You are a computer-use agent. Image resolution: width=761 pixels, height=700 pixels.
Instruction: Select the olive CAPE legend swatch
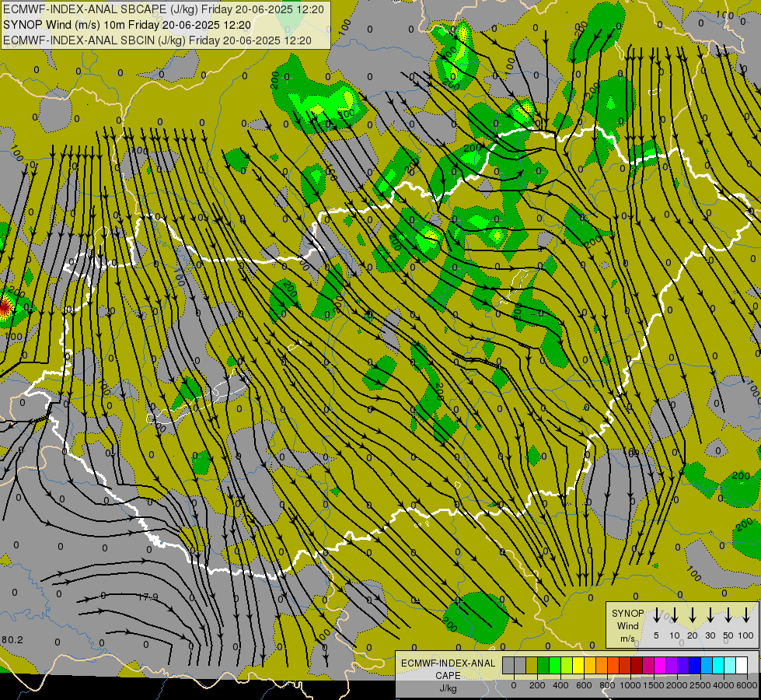(532, 665)
